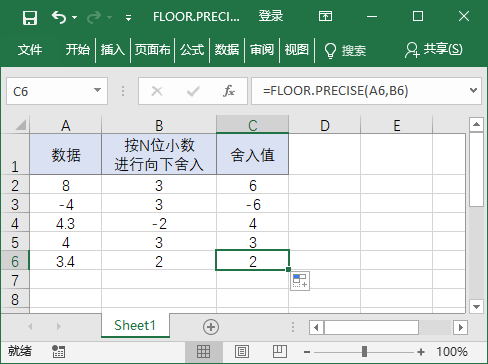Select column B header
488x364 pixels.
[159, 125]
